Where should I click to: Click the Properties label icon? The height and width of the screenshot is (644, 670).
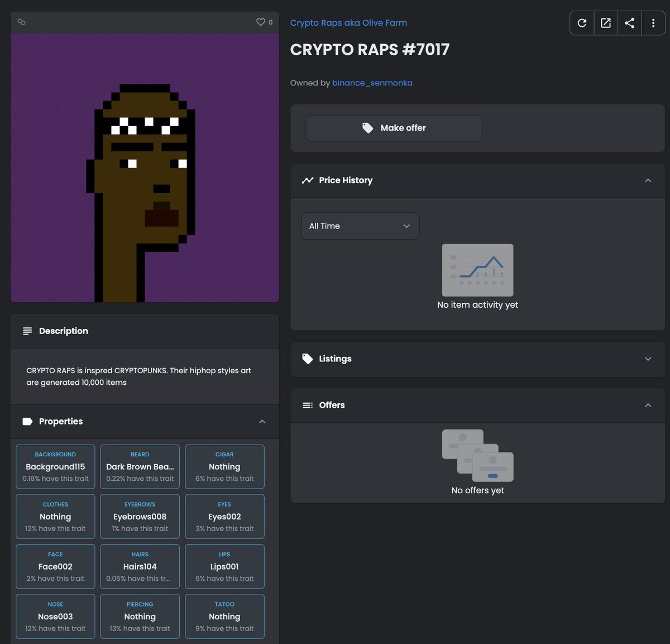[x=27, y=422]
